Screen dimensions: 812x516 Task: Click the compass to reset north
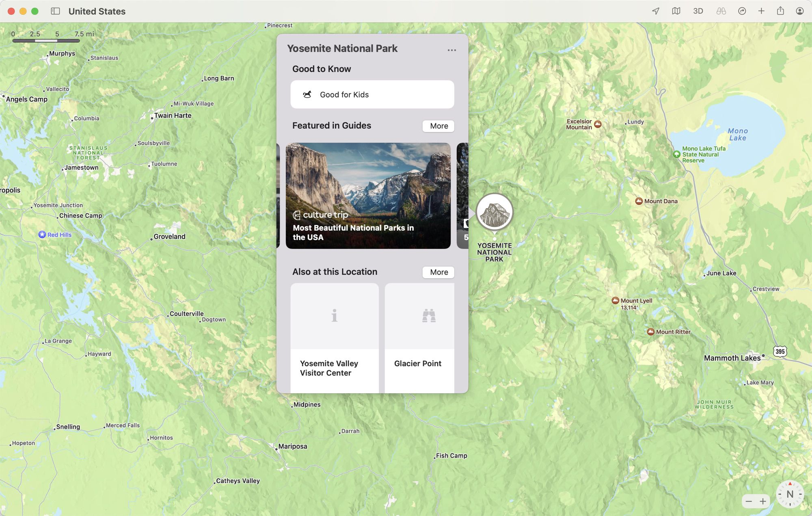tap(789, 495)
